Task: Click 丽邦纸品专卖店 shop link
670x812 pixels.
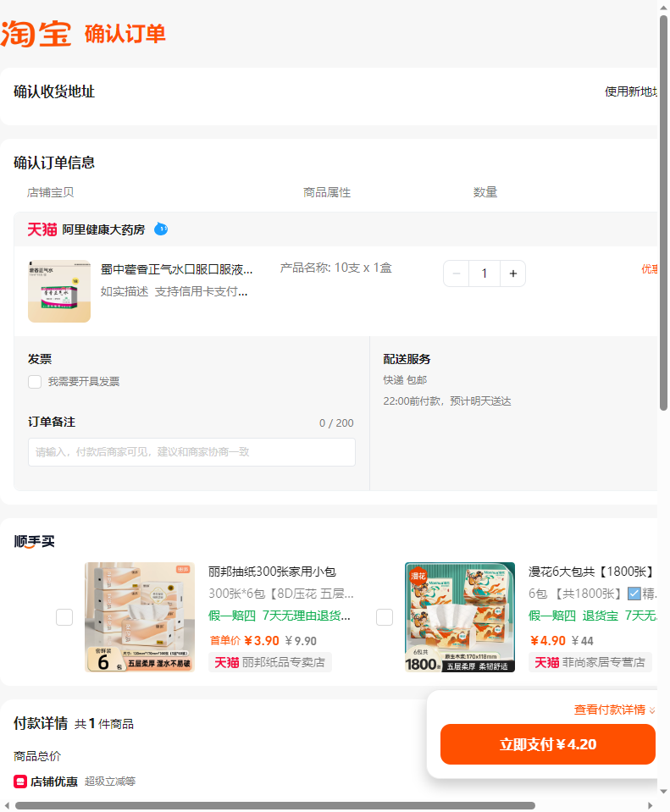Action: pyautogui.click(x=284, y=662)
